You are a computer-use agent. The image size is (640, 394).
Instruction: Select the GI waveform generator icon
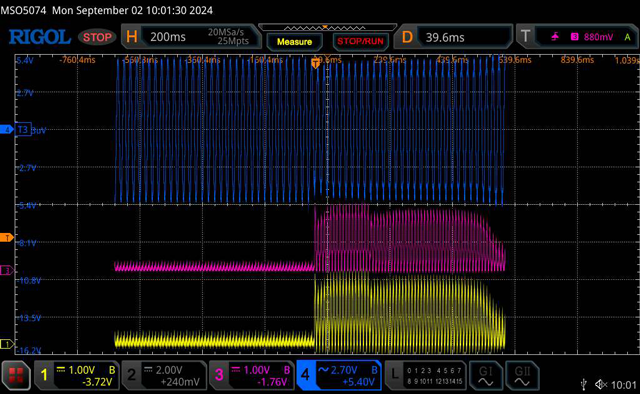coord(486,375)
